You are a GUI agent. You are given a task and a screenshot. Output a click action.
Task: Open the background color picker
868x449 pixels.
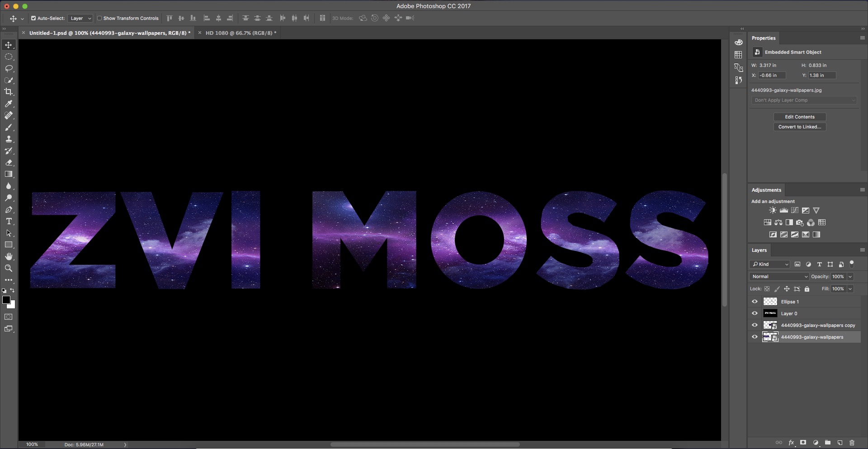[x=12, y=306]
